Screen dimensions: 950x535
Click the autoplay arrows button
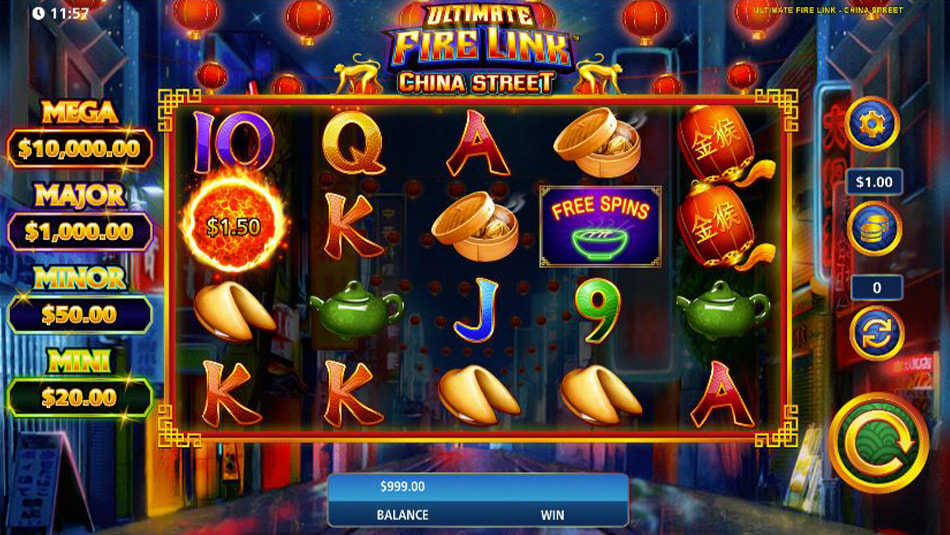877,333
